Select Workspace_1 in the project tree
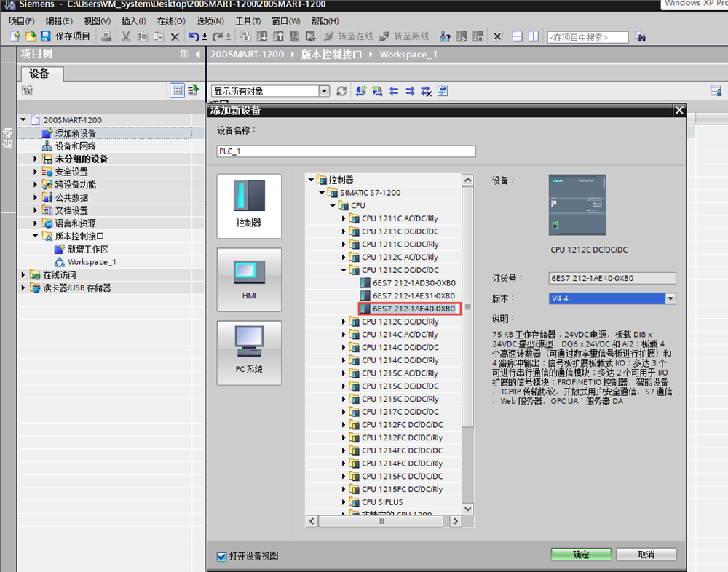 tap(85, 262)
